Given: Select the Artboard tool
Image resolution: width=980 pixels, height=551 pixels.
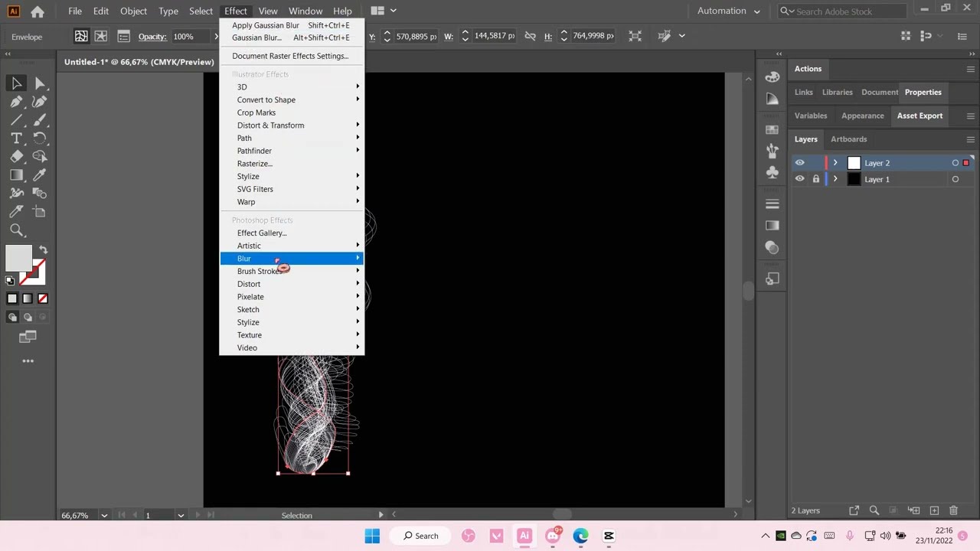Looking at the screenshot, I should coord(40,212).
